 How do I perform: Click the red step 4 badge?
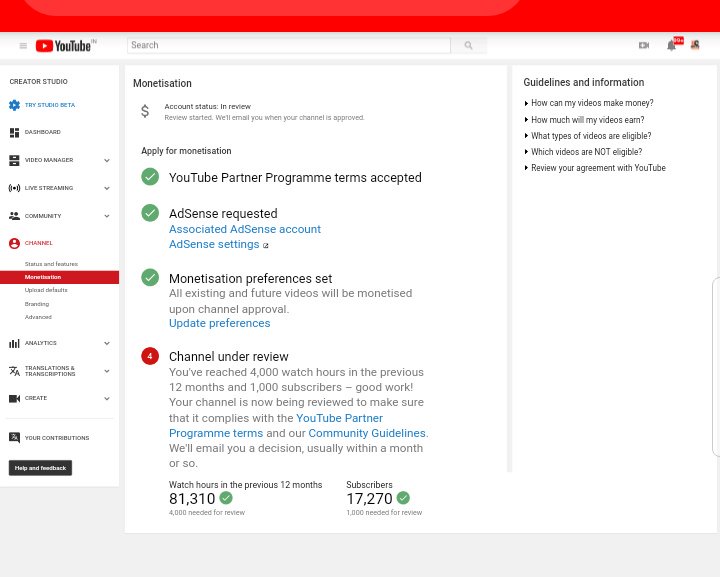click(150, 356)
